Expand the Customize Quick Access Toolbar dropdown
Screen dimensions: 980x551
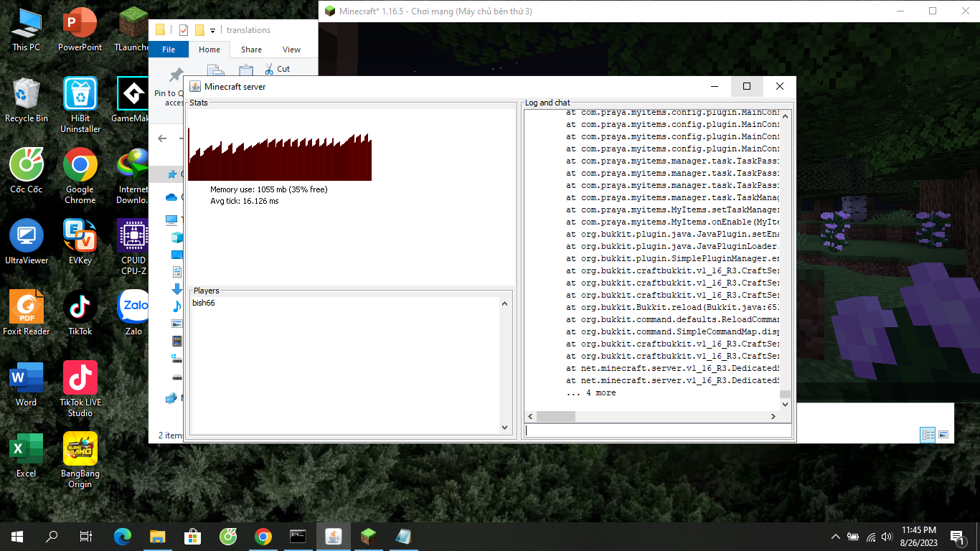[x=213, y=30]
